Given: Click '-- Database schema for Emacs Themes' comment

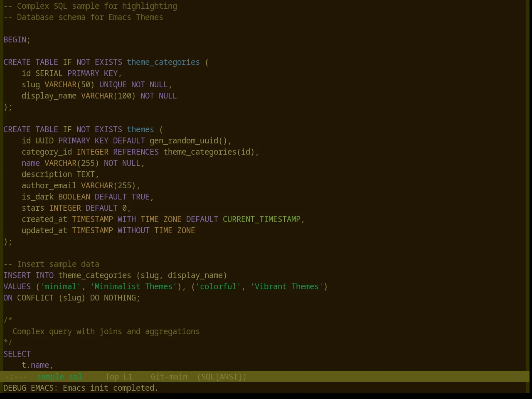Looking at the screenshot, I should (x=83, y=17).
